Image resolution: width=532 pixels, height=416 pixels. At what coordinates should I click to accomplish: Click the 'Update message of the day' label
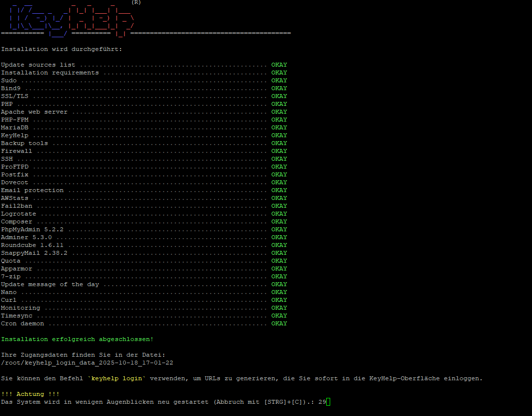[49, 285]
